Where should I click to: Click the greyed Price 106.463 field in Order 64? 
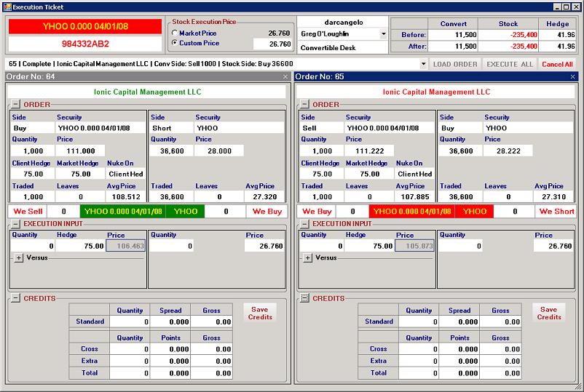click(x=125, y=246)
